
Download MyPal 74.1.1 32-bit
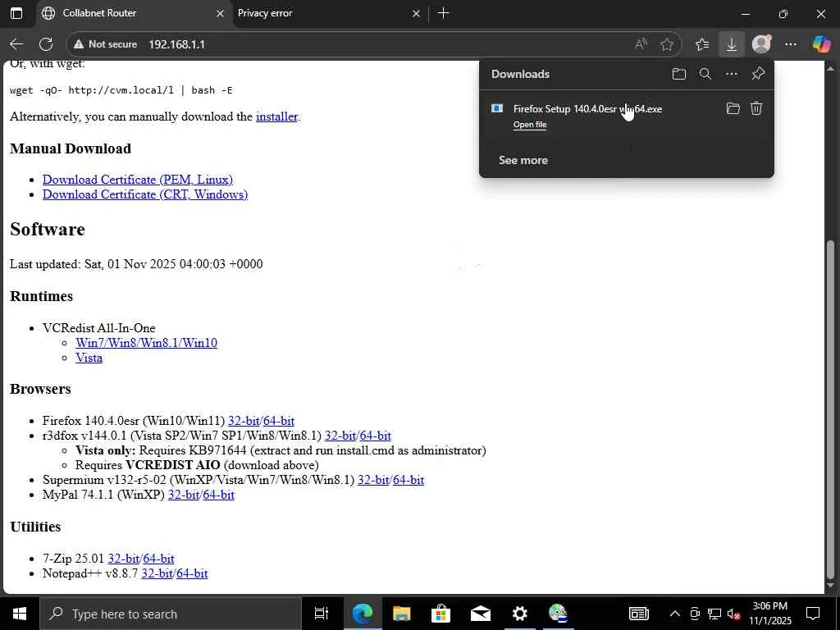pyautogui.click(x=184, y=495)
